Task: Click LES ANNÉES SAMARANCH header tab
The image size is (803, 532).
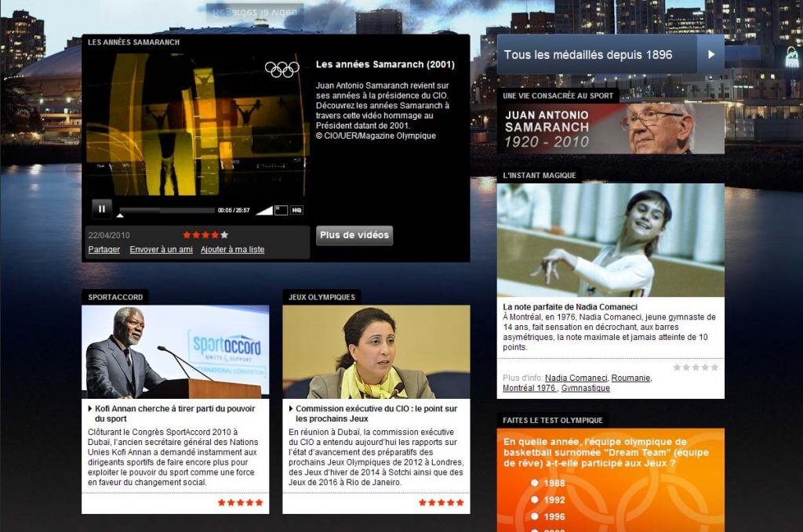Action: pos(133,42)
